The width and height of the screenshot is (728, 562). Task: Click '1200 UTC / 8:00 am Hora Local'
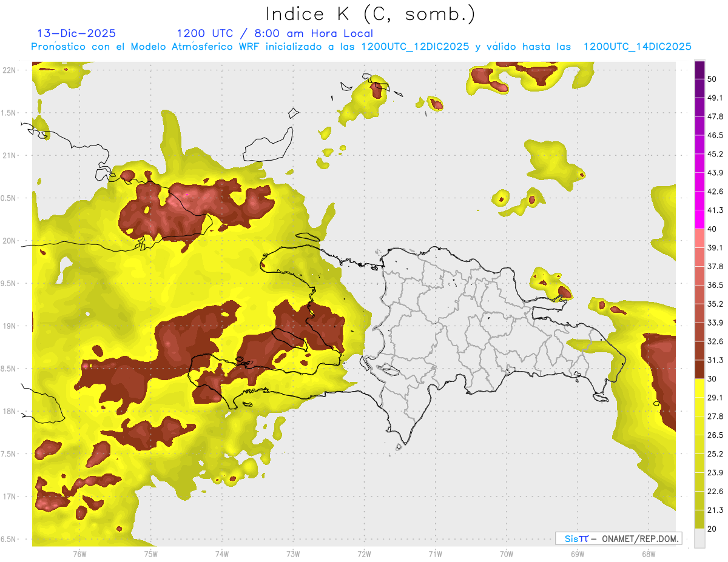(x=275, y=33)
